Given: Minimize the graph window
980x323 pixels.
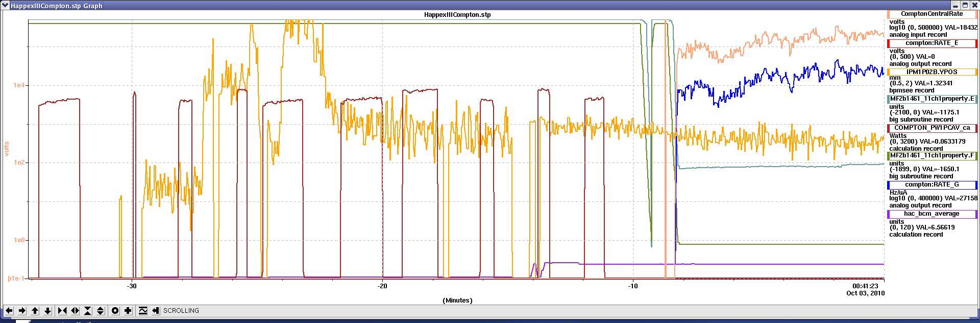Looking at the screenshot, I should tap(955, 5).
